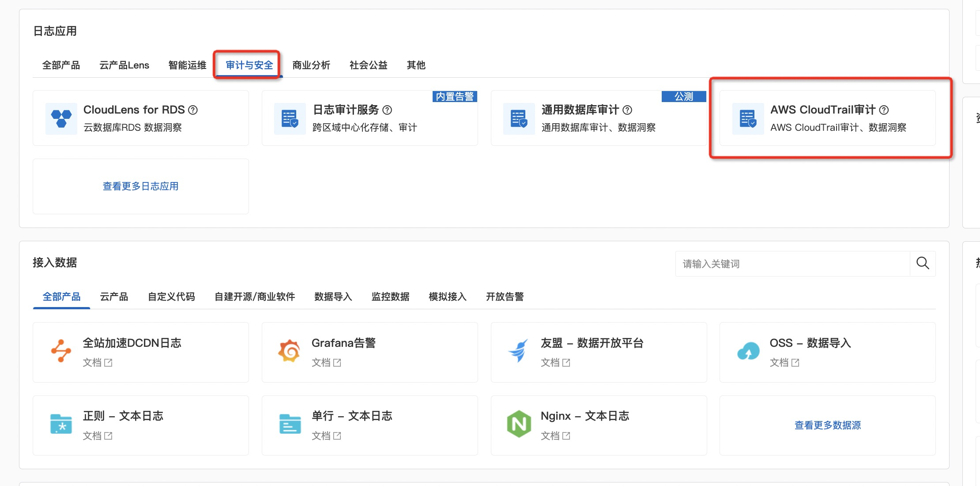Click the search magnifier icon

(923, 263)
